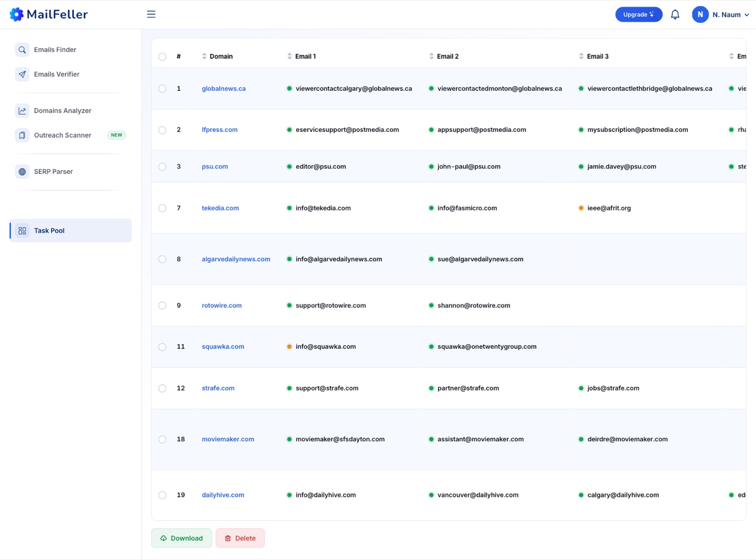756x560 pixels.
Task: Open the squawka.com domain link
Action: pos(223,347)
